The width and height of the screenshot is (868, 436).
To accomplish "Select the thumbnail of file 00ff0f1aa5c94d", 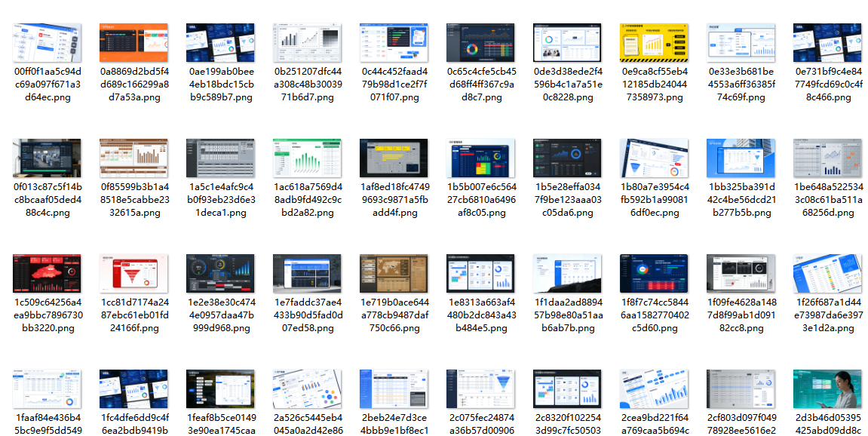I will pyautogui.click(x=47, y=42).
